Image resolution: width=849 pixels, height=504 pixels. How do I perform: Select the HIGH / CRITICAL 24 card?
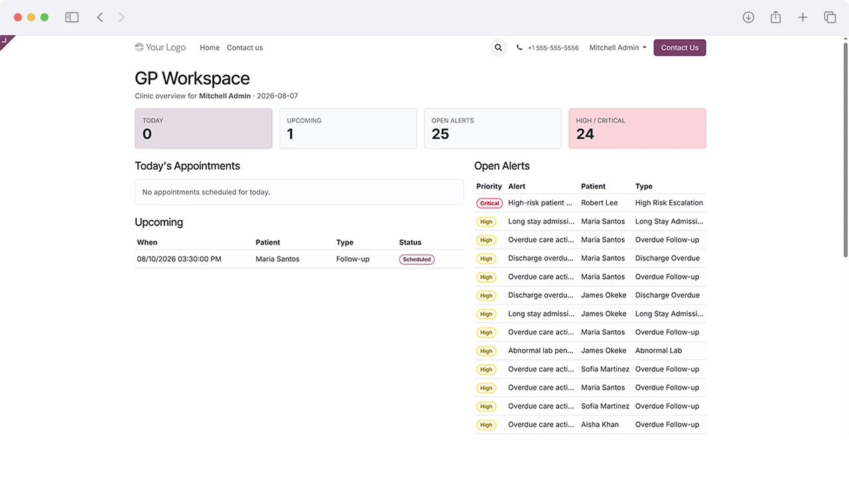(637, 129)
